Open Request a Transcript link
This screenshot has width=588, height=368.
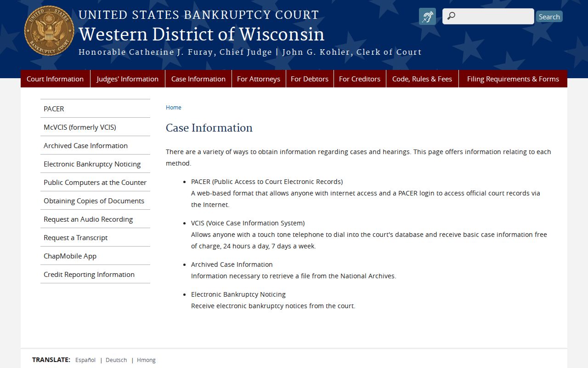point(95,237)
